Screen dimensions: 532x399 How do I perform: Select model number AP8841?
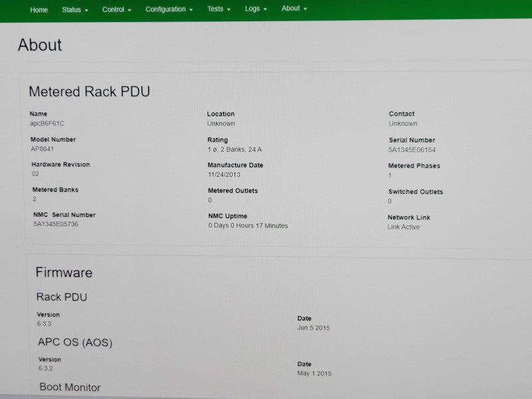coord(42,148)
